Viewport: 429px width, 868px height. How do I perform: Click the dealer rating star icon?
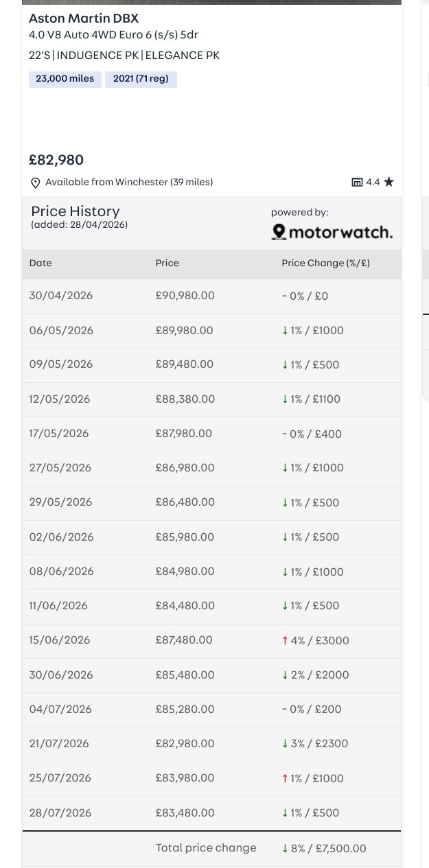(389, 182)
